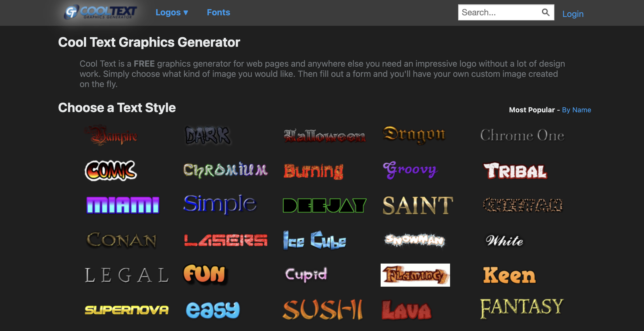The height and width of the screenshot is (331, 644).
Task: Click the Most Popular sort toggle
Action: pyautogui.click(x=531, y=110)
